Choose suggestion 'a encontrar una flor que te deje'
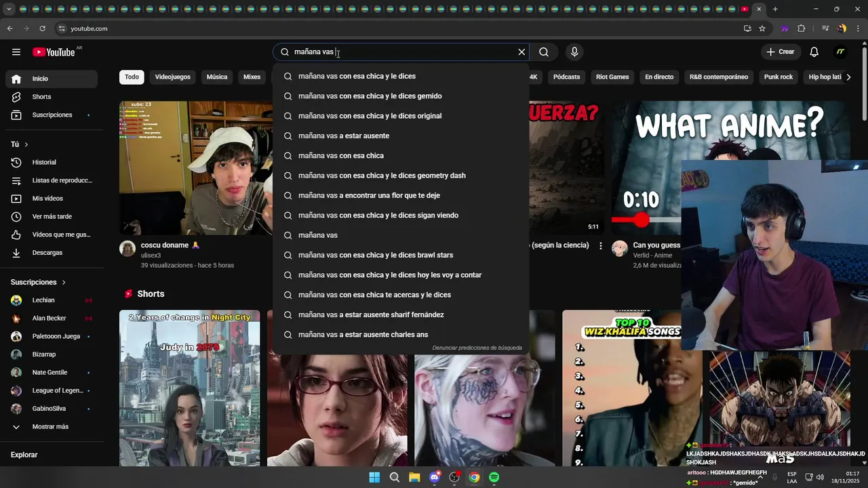Viewport: 868px width, 488px height. coord(401,195)
